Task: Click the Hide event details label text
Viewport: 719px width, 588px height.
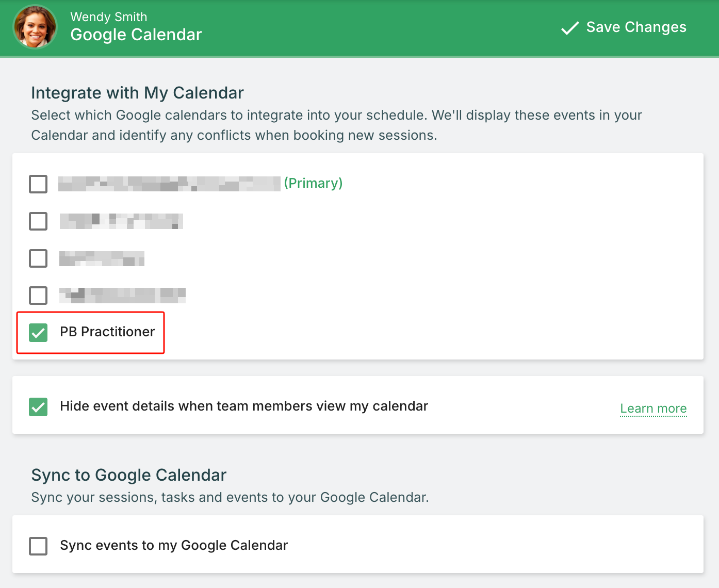Action: click(x=244, y=406)
